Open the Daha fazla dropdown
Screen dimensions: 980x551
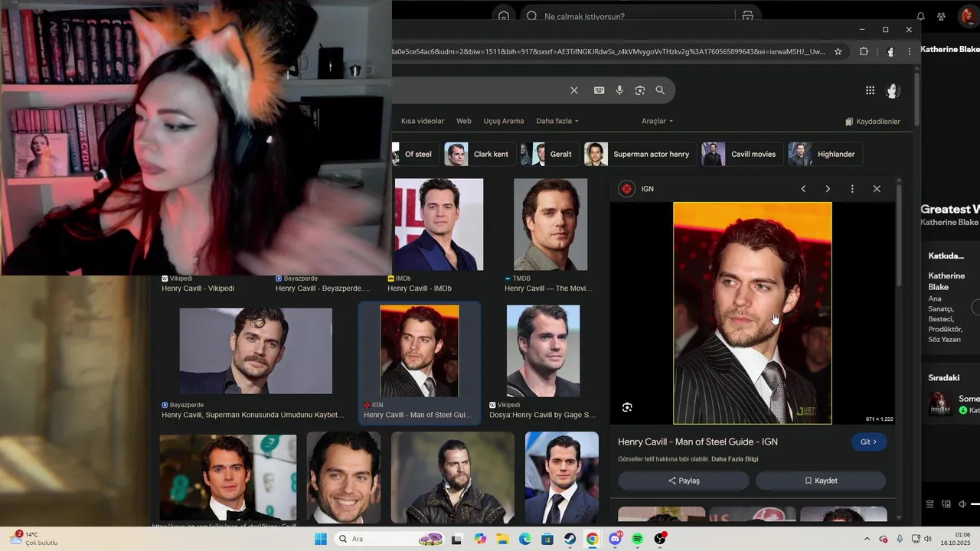pos(557,121)
